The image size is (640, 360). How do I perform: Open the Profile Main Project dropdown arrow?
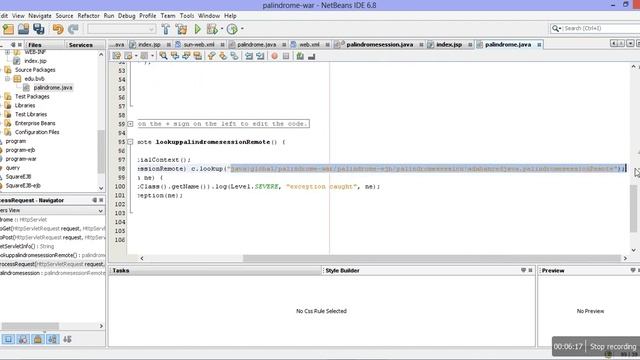[x=242, y=29]
